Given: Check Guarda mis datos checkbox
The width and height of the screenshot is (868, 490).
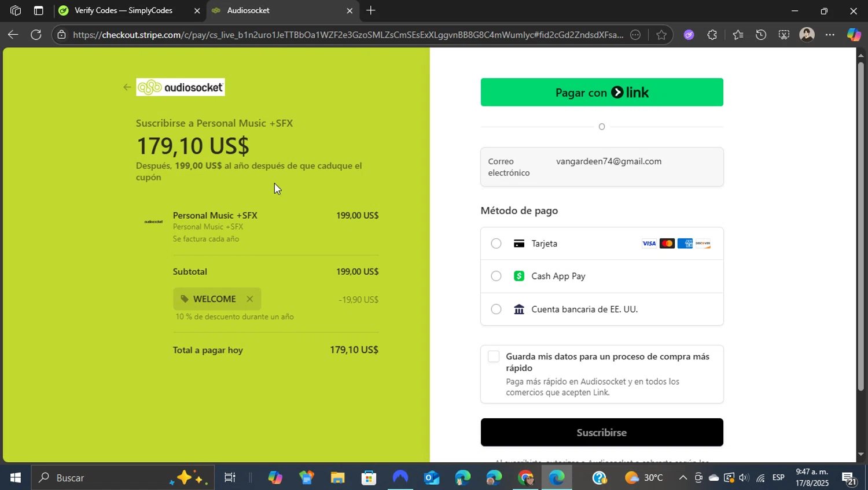Looking at the screenshot, I should click(x=494, y=356).
